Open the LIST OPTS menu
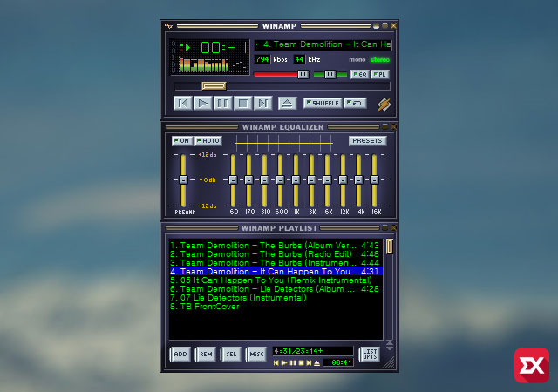The image size is (558, 392). coord(369,355)
